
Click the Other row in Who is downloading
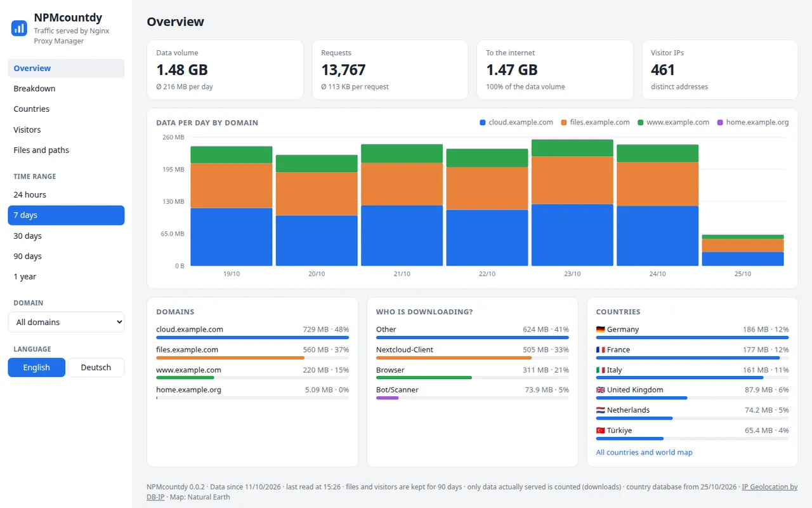(x=473, y=333)
